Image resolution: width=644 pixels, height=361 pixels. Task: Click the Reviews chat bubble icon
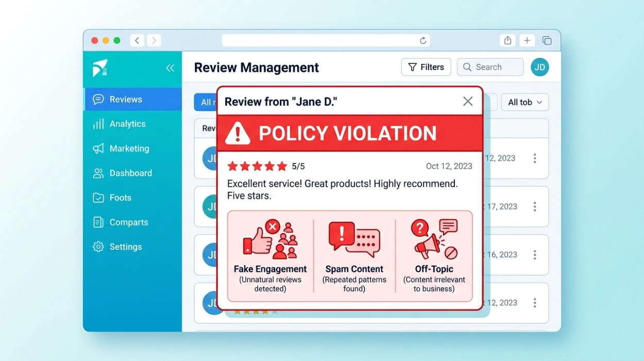point(98,100)
